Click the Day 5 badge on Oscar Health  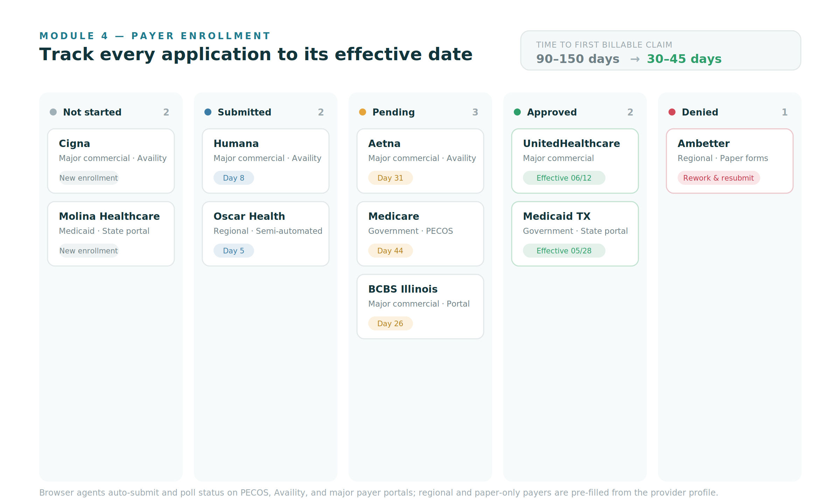click(x=234, y=251)
